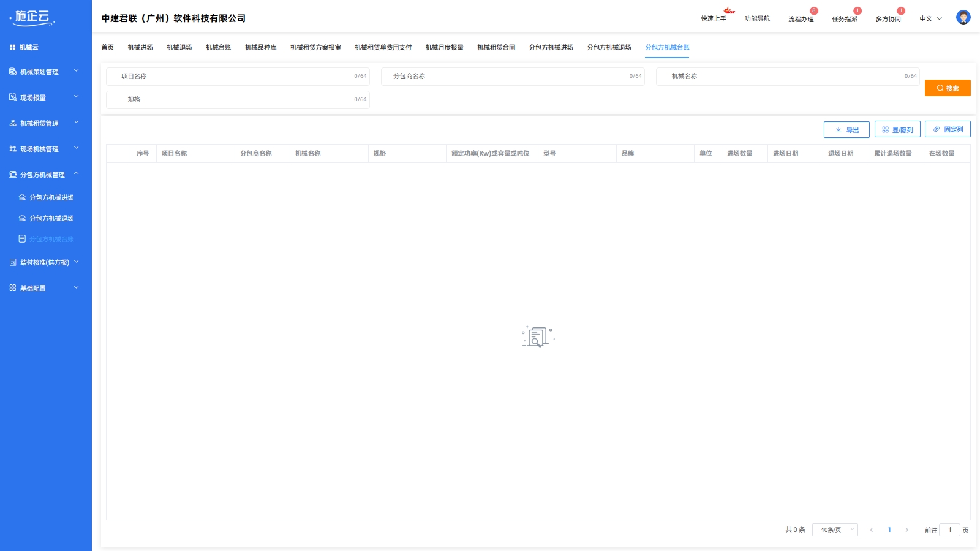Click the orange 搜索 button

click(947, 88)
